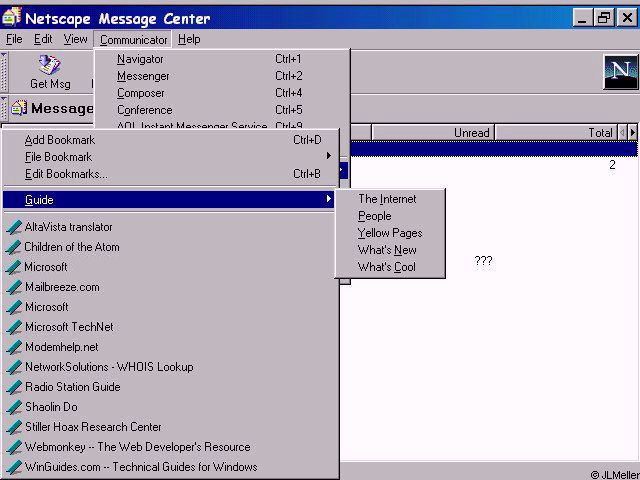Select Edit Bookmarks...
This screenshot has width=640, height=480.
coord(171,174)
